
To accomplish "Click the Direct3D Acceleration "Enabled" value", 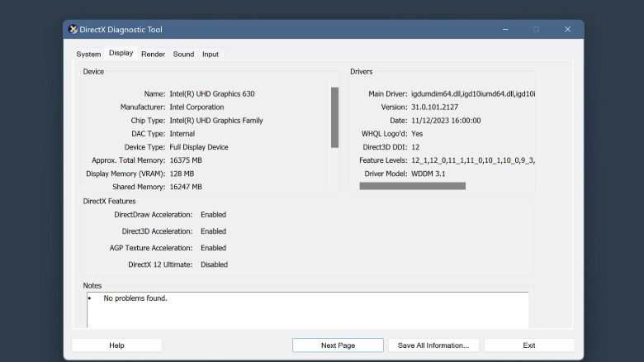I will coord(213,231).
